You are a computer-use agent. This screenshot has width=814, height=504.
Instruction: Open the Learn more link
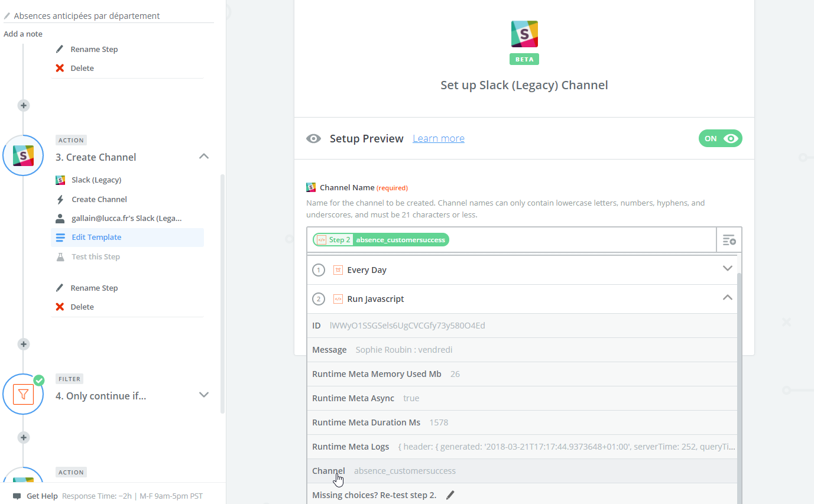439,139
